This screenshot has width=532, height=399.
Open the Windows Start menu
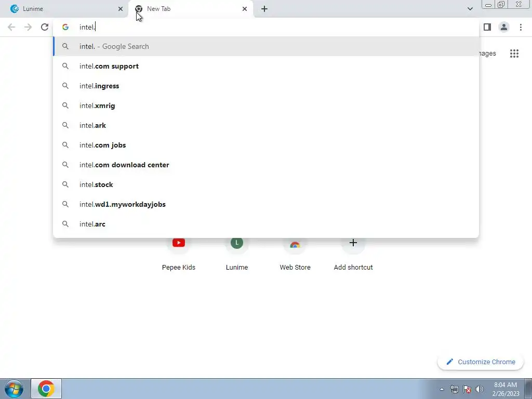[x=14, y=389]
